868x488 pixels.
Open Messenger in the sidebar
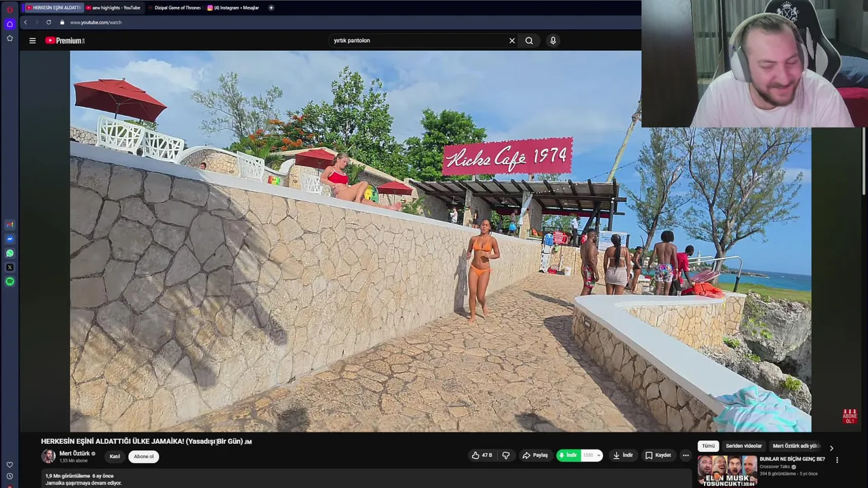pos(9,239)
